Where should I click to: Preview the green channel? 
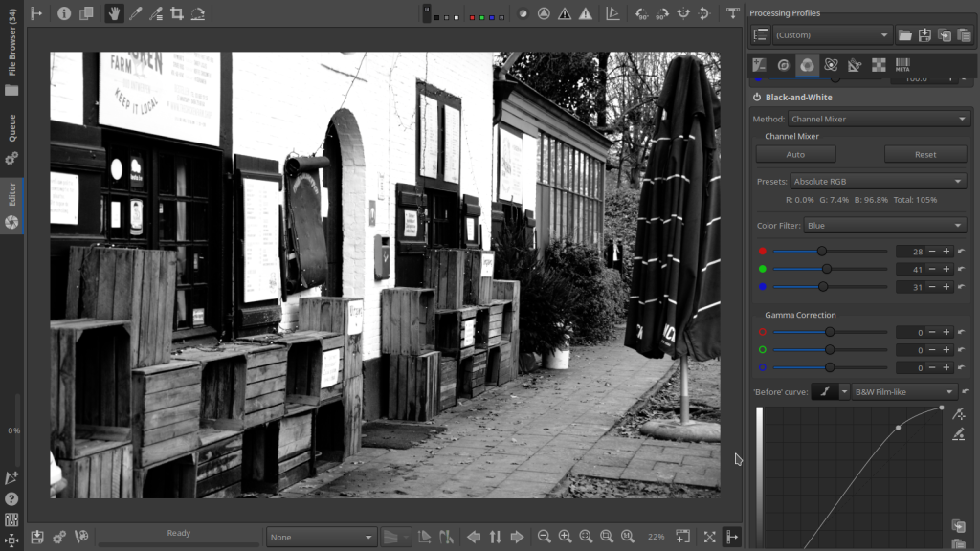click(x=482, y=17)
